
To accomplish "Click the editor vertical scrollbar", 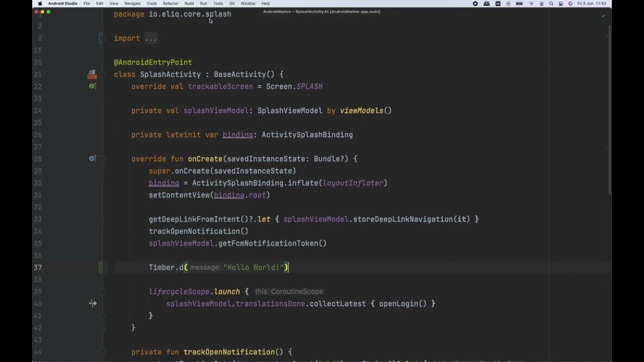I will [609, 111].
